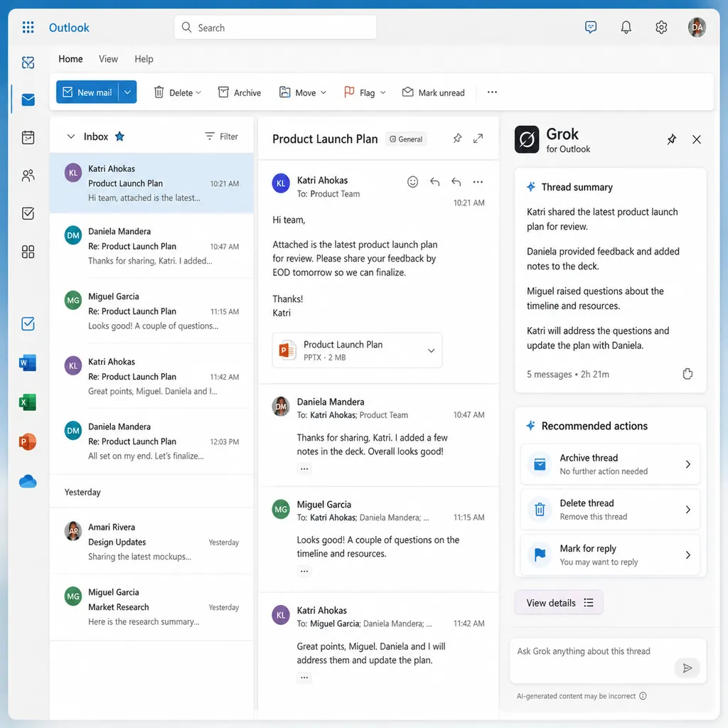Expand quoted text in Miguel's 11:15 AM message
Viewport: 728px width, 728px height.
point(304,571)
